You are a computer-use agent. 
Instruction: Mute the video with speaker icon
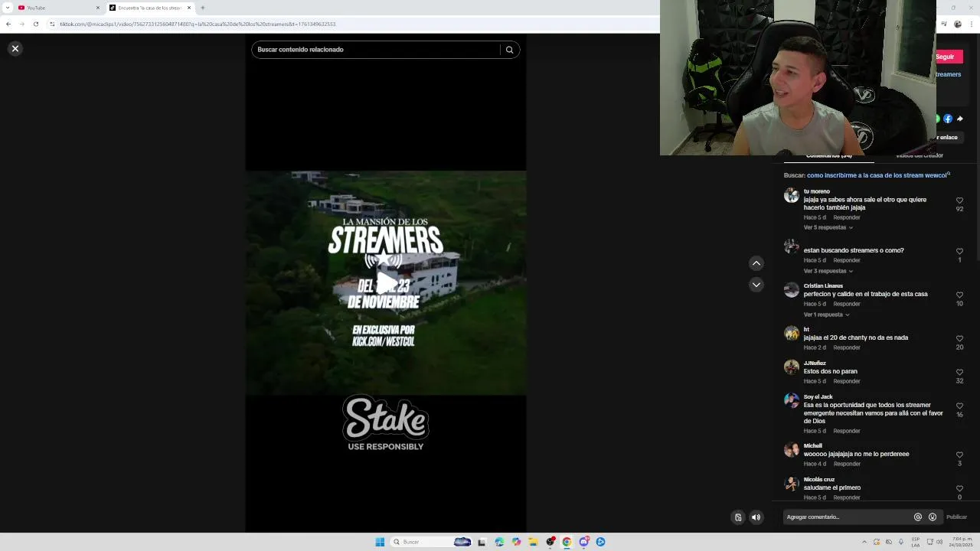756,517
